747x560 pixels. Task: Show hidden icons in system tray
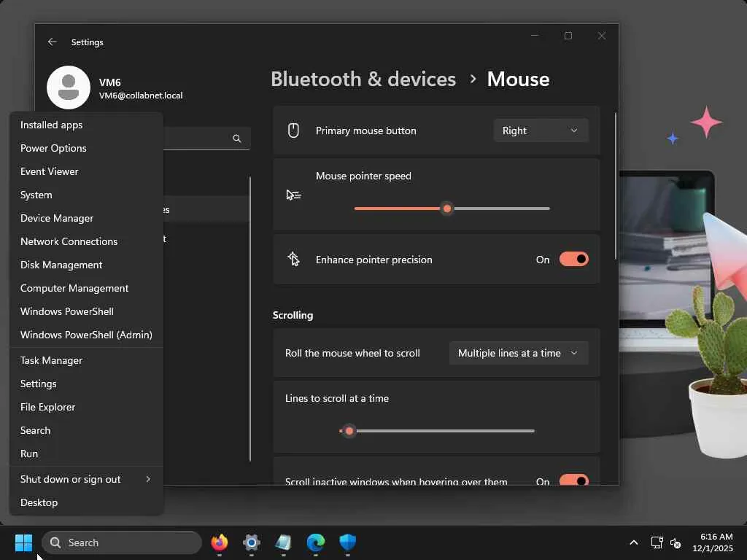(x=633, y=542)
